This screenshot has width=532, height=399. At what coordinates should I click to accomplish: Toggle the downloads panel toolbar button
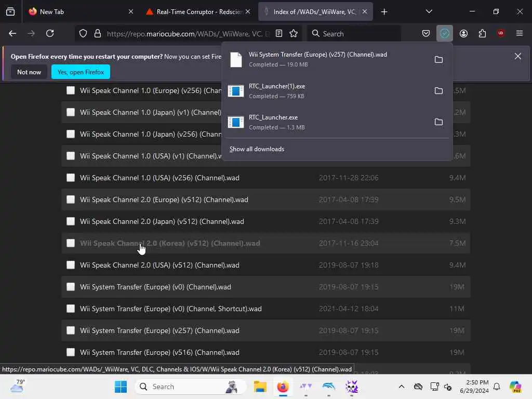[x=445, y=33]
